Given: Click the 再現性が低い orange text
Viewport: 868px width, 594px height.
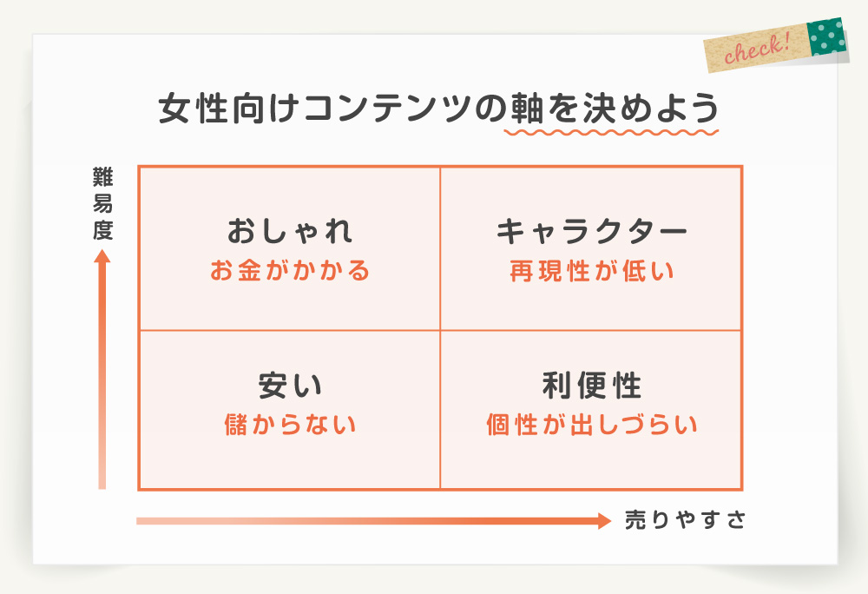Looking at the screenshot, I should (x=592, y=271).
